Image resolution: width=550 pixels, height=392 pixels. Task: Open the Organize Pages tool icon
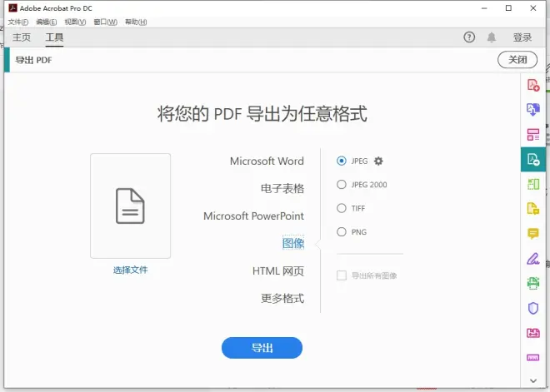[x=533, y=184]
